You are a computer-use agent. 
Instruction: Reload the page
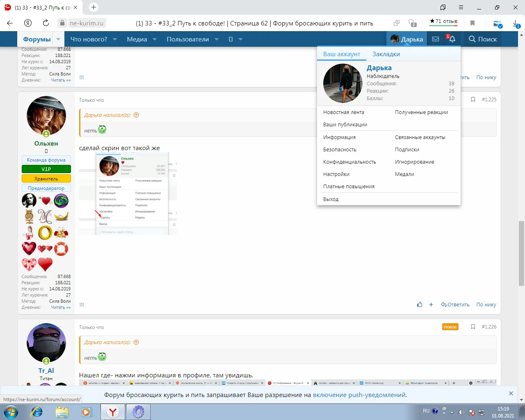(46, 23)
